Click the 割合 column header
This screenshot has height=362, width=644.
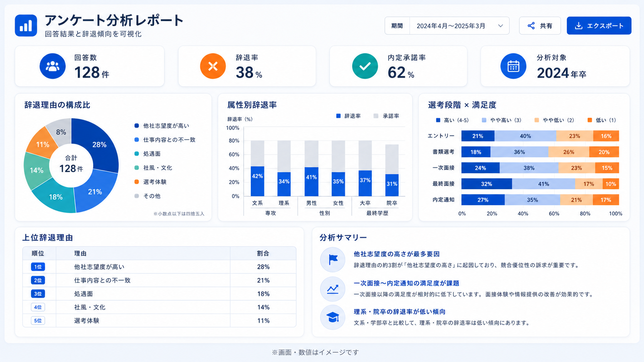click(263, 253)
